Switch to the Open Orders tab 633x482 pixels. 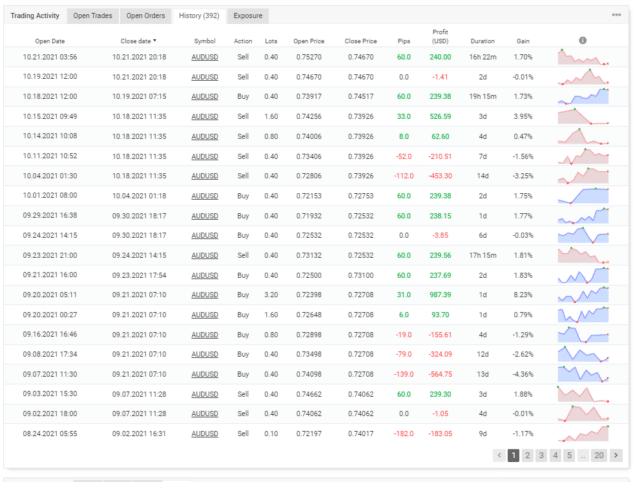[x=146, y=16]
